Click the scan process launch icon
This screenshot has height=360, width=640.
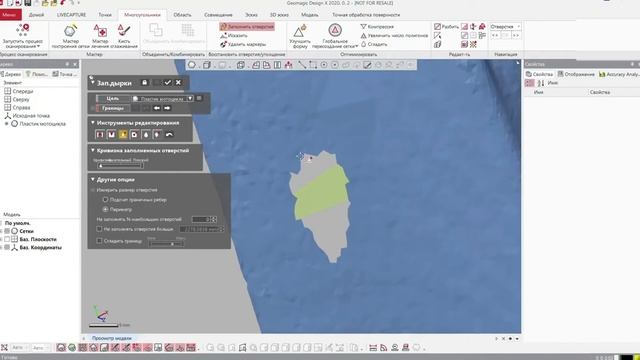pyautogui.click(x=22, y=30)
